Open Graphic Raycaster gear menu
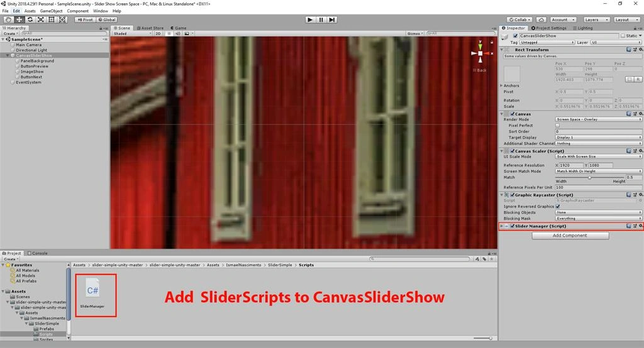Image resolution: width=644 pixels, height=348 pixels. (640, 195)
